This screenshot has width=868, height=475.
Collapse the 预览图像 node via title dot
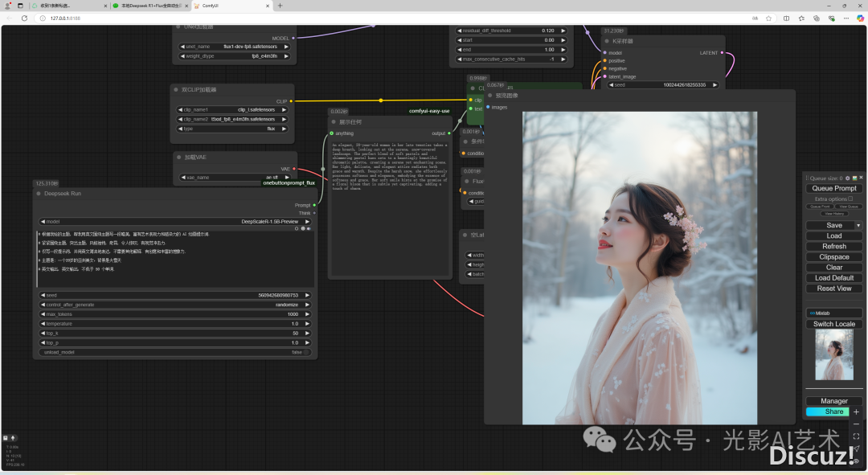point(490,95)
